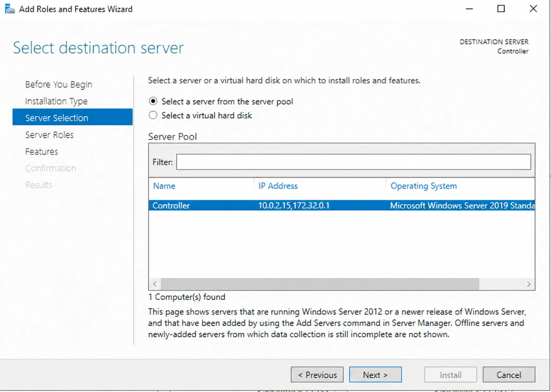Click the Next button
This screenshot has height=392, width=551.
click(375, 375)
